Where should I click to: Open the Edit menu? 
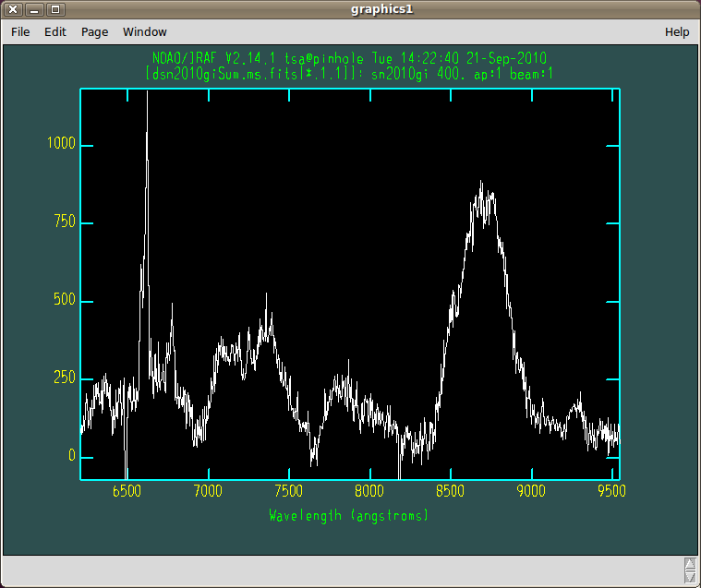55,31
